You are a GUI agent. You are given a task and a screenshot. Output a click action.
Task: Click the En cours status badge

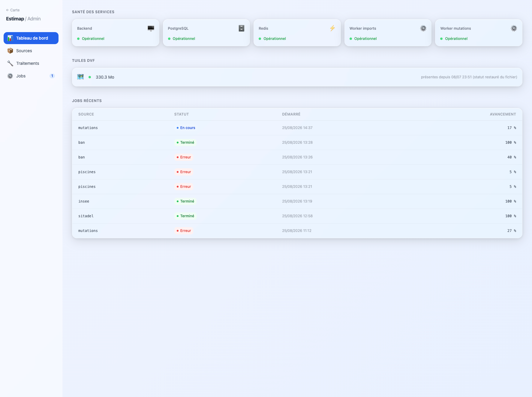[x=186, y=128]
